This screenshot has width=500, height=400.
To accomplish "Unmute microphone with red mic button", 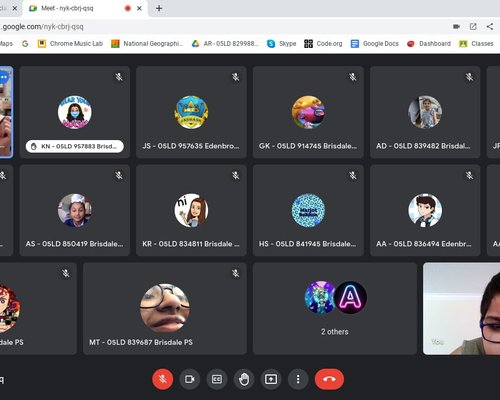I will coord(163,379).
